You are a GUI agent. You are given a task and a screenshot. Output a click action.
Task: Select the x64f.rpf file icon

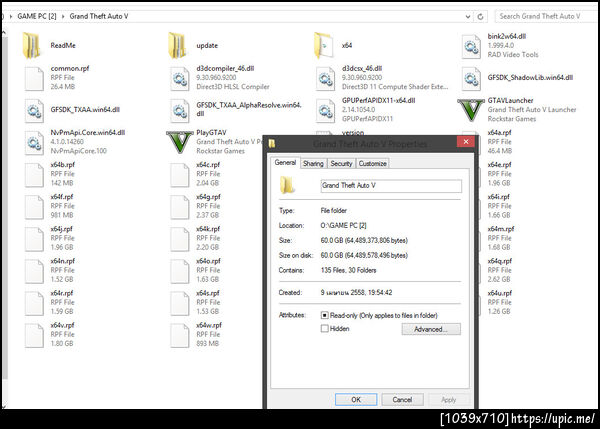(34, 207)
